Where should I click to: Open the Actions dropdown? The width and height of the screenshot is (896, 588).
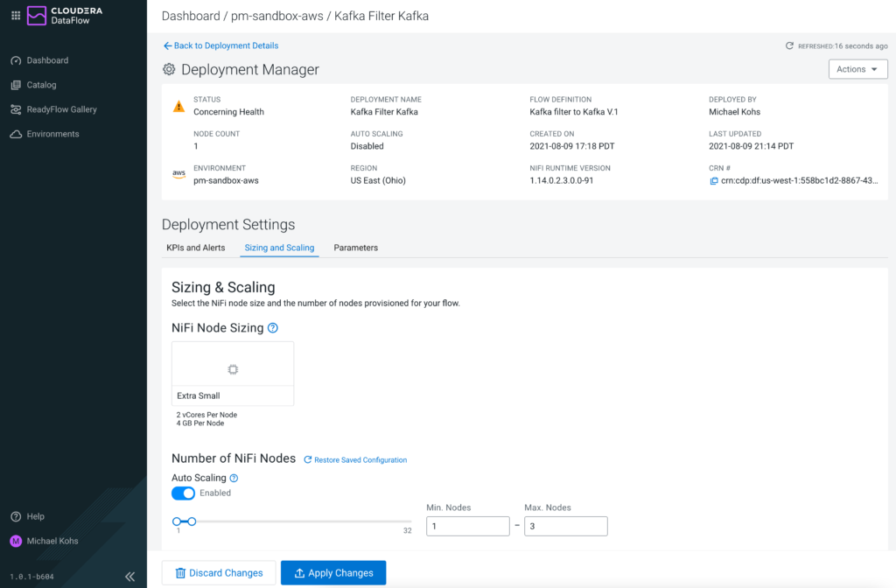tap(857, 69)
